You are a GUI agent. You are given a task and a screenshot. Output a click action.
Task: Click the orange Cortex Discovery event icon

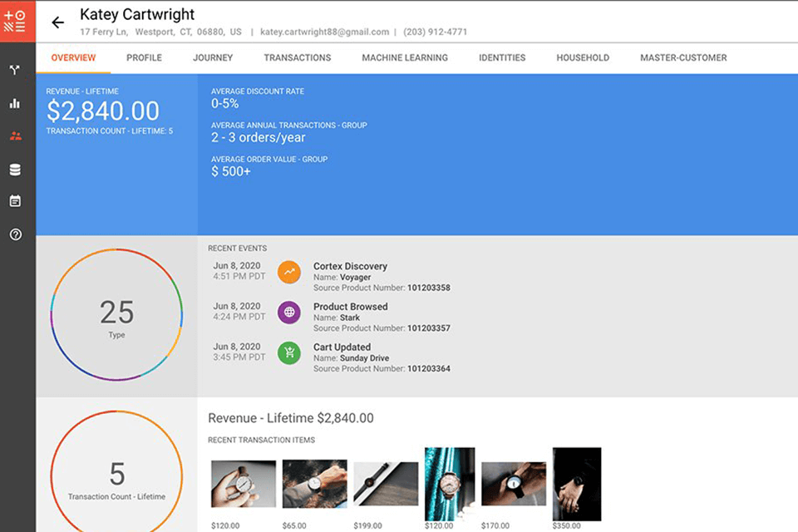tap(289, 272)
